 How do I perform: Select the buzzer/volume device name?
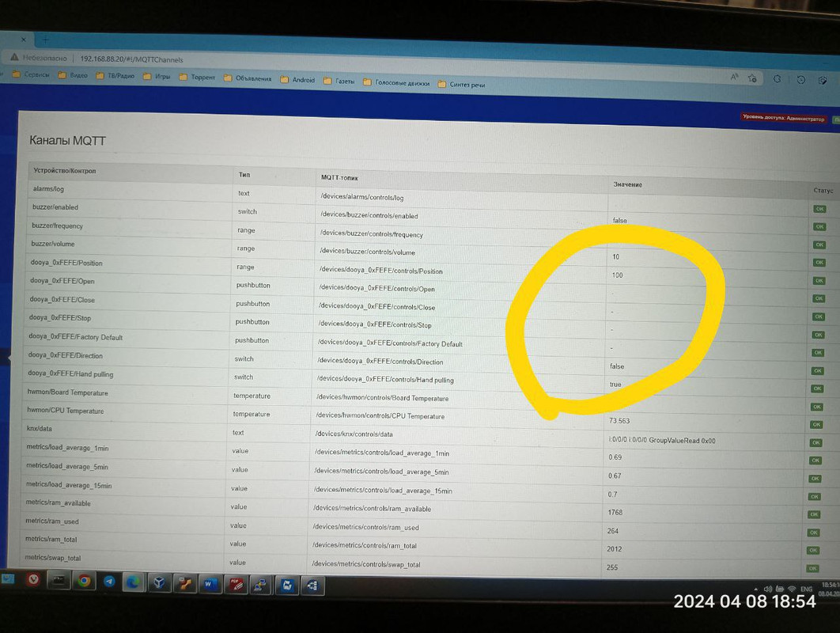[53, 244]
